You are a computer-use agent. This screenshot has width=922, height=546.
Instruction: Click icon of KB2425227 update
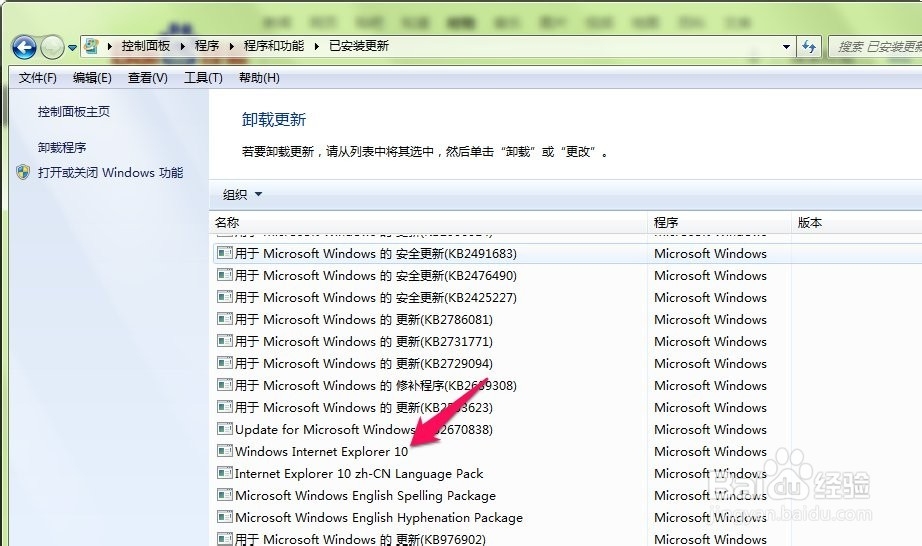[225, 297]
